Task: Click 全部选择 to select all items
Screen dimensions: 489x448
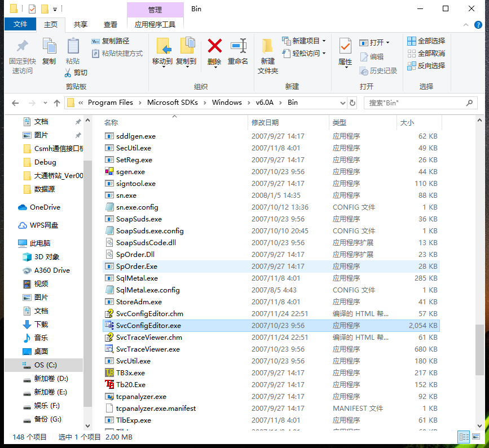Action: (427, 41)
